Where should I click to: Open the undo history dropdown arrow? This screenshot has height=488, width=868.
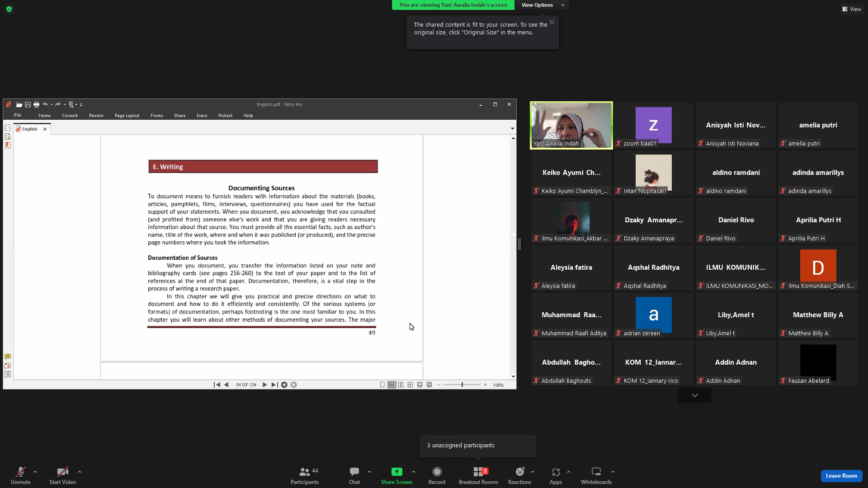52,104
